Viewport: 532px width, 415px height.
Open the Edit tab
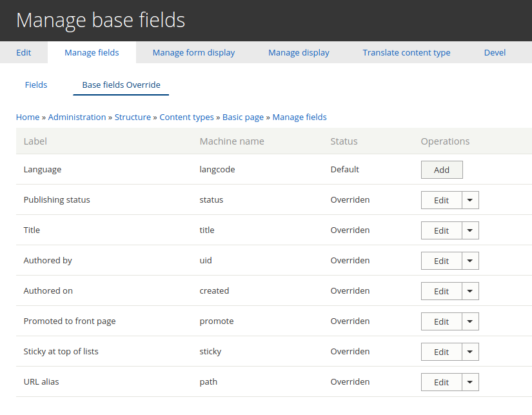click(23, 53)
